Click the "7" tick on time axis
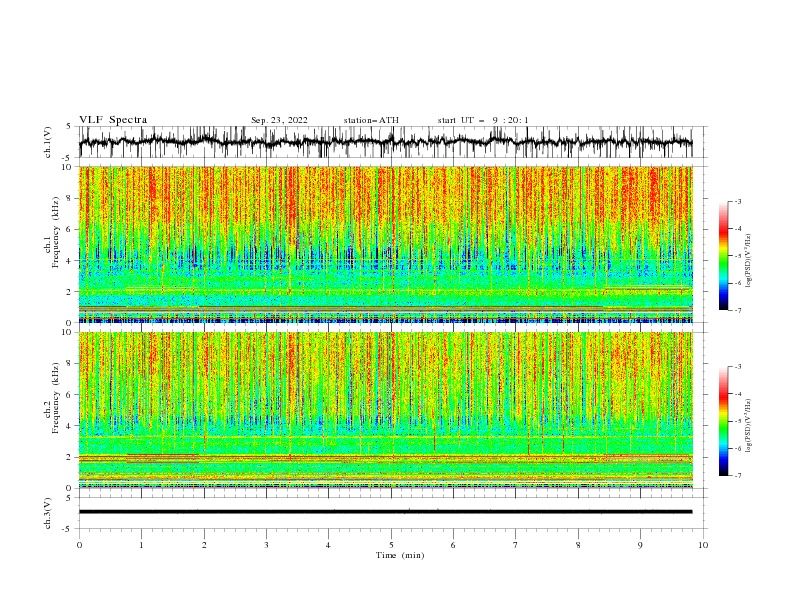 pyautogui.click(x=516, y=545)
